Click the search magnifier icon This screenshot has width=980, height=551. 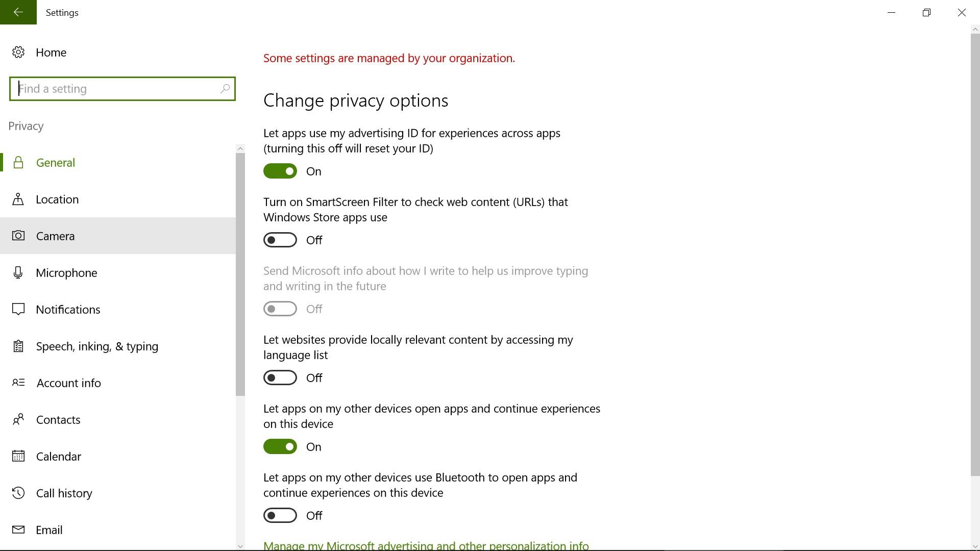(225, 89)
